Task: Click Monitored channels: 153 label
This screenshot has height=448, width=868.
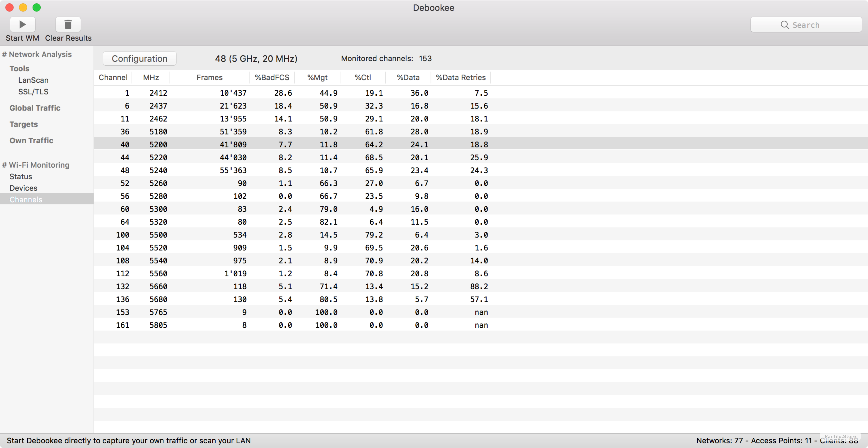Action: [386, 58]
